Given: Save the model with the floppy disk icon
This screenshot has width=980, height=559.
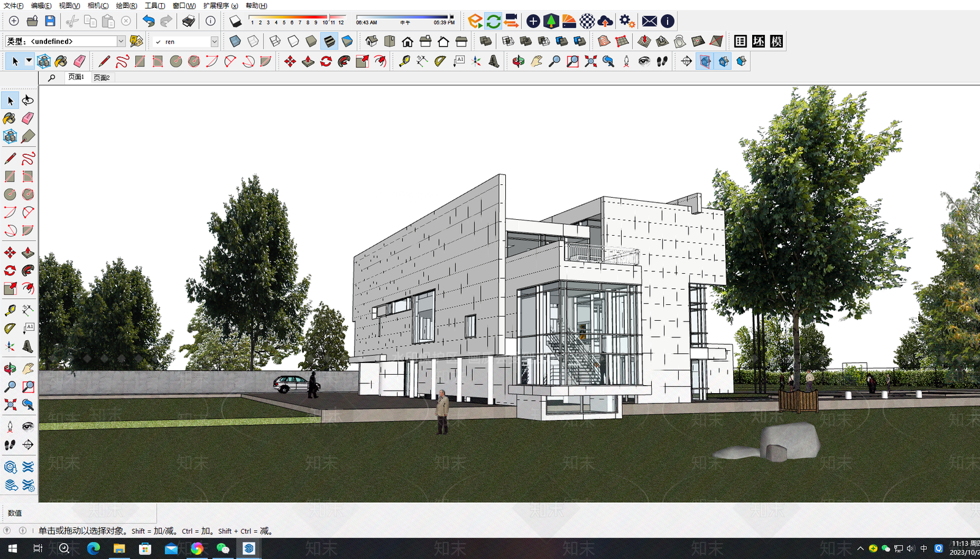Looking at the screenshot, I should pyautogui.click(x=50, y=21).
